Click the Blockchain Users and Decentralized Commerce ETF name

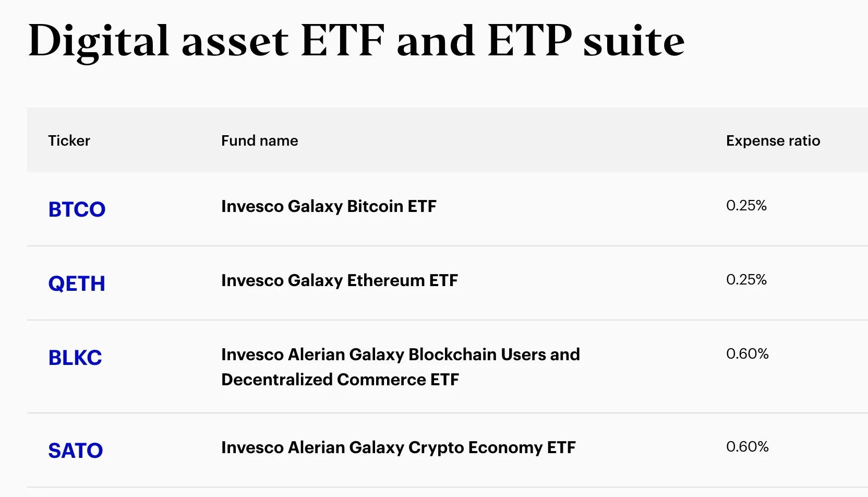[x=400, y=367]
